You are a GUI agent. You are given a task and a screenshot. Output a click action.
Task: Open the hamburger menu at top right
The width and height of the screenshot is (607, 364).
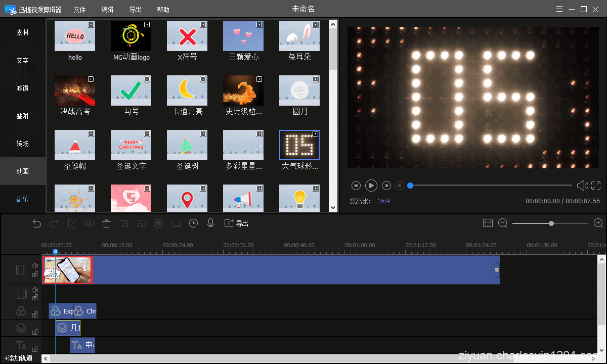pyautogui.click(x=559, y=9)
